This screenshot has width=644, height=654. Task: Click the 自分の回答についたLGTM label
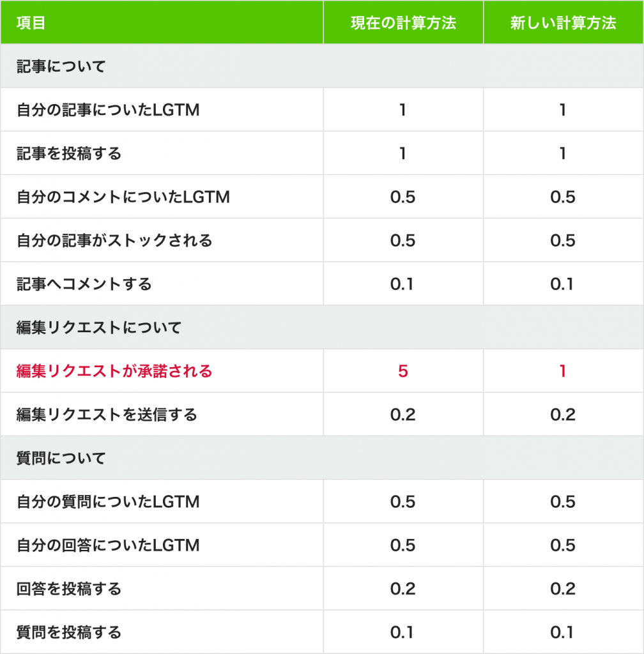[x=108, y=545]
